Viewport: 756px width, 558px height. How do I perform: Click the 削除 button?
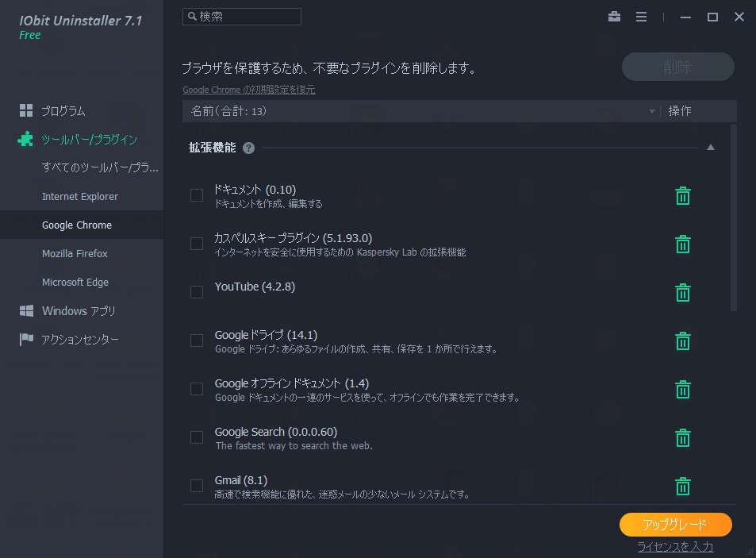point(678,67)
